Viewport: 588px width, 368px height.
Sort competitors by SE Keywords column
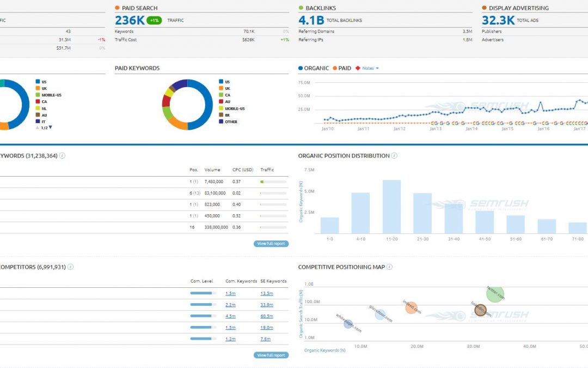[273, 281]
